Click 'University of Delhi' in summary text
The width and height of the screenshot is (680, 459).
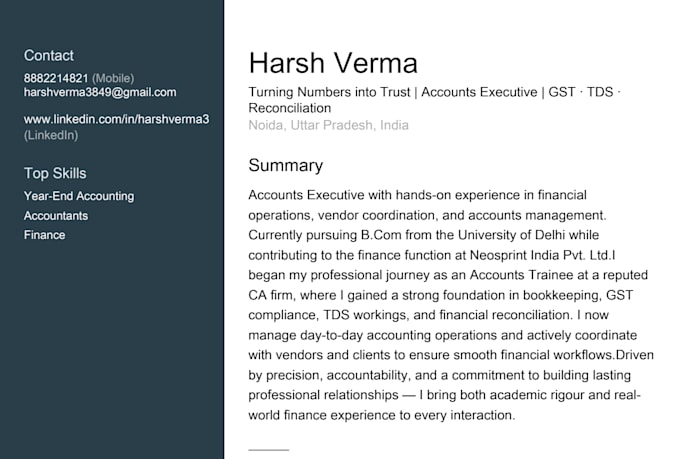(x=511, y=235)
